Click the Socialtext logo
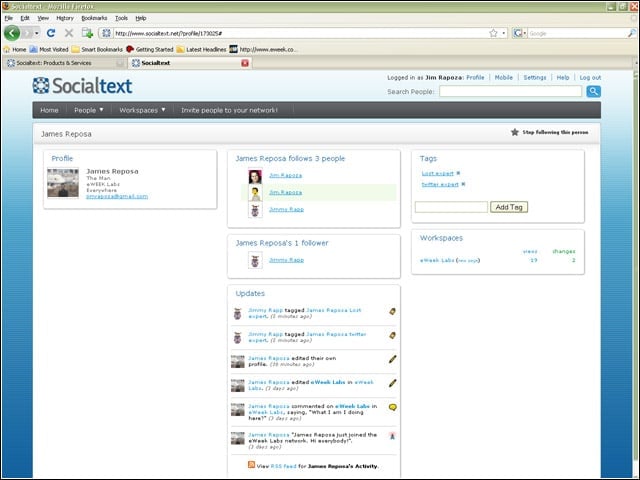The width and height of the screenshot is (640, 480). coord(82,86)
